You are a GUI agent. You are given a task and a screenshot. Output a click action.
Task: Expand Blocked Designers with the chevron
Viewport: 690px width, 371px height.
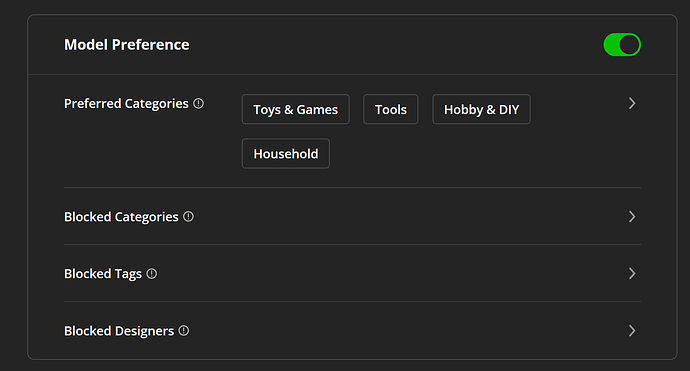(x=632, y=331)
